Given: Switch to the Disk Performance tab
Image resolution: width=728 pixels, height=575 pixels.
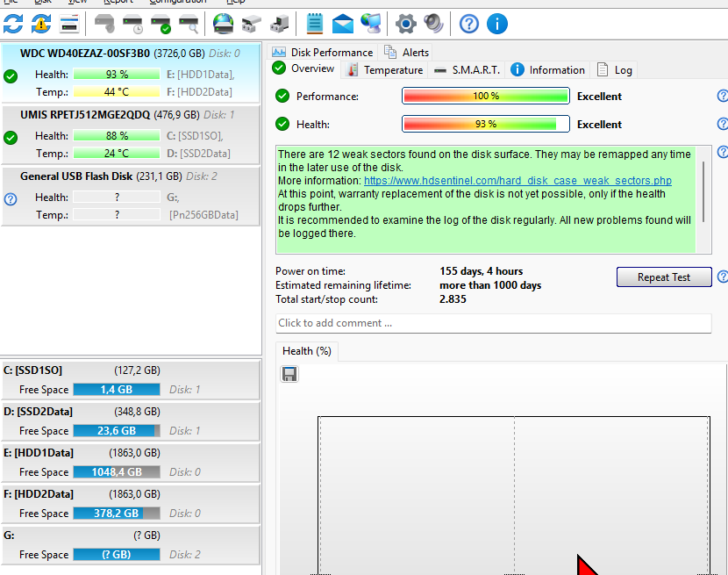Looking at the screenshot, I should [322, 52].
